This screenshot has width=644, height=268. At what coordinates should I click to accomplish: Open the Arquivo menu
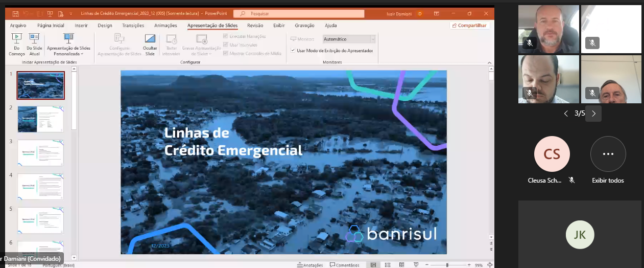pyautogui.click(x=18, y=26)
